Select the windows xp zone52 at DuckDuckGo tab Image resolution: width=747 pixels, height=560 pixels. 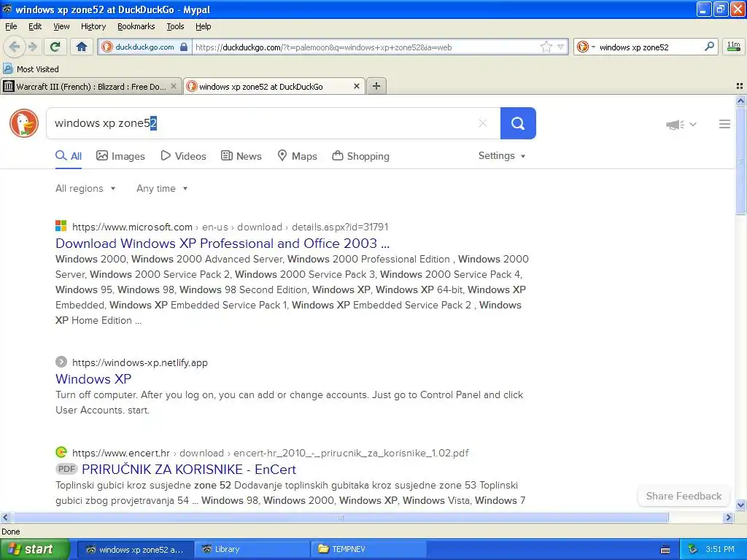tap(261, 87)
